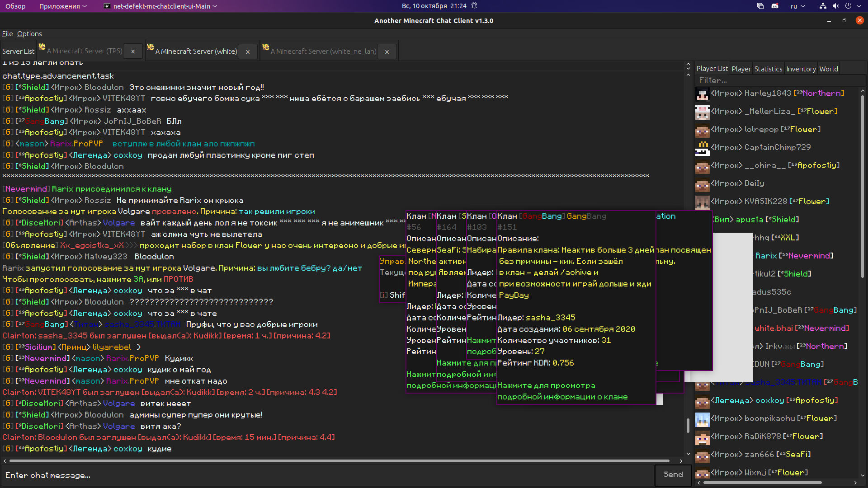Click the icon on the white_ne_lah server tab
The height and width of the screenshot is (488, 868).
(x=266, y=47)
